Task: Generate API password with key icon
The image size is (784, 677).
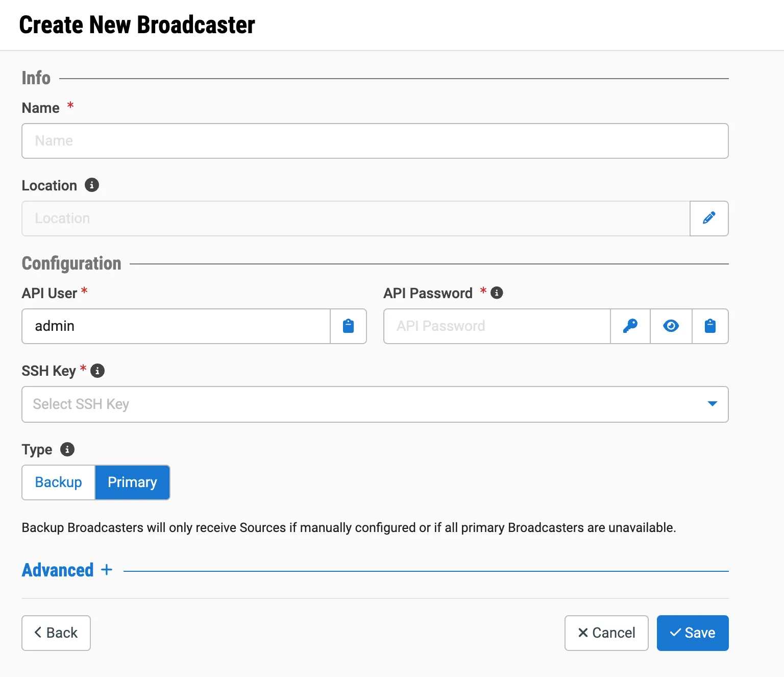Action: click(x=630, y=326)
